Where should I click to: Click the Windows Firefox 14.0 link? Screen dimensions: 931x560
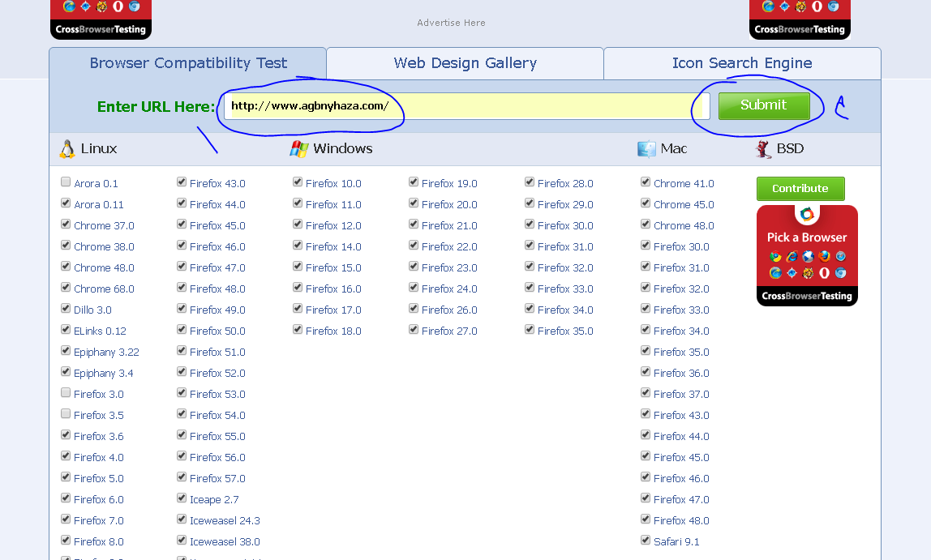click(333, 247)
